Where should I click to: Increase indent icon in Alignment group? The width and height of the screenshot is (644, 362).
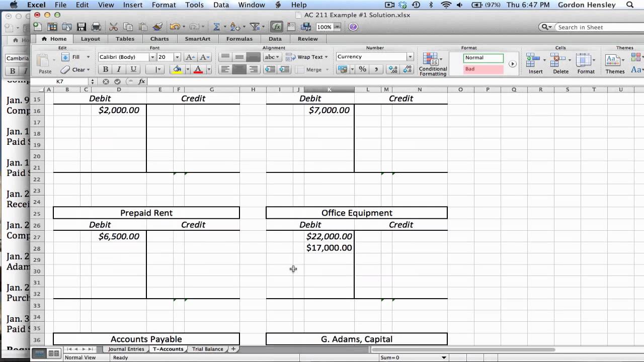point(284,69)
